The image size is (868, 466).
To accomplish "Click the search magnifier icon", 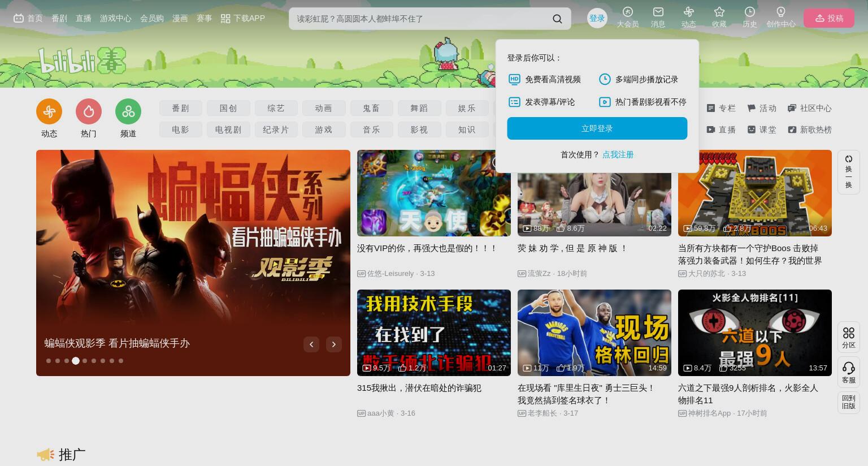I will point(557,19).
